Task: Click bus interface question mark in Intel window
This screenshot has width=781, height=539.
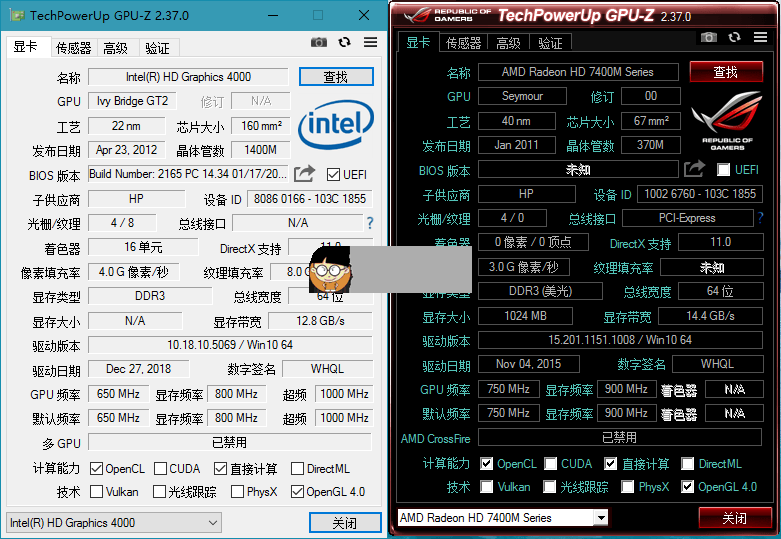Action: point(370,223)
